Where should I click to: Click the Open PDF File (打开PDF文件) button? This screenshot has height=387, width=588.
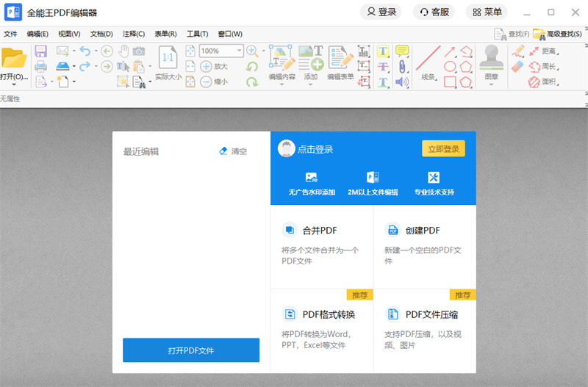(191, 350)
